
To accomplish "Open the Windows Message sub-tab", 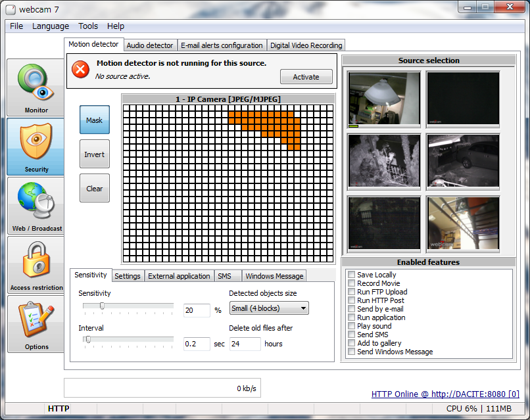I will [274, 276].
